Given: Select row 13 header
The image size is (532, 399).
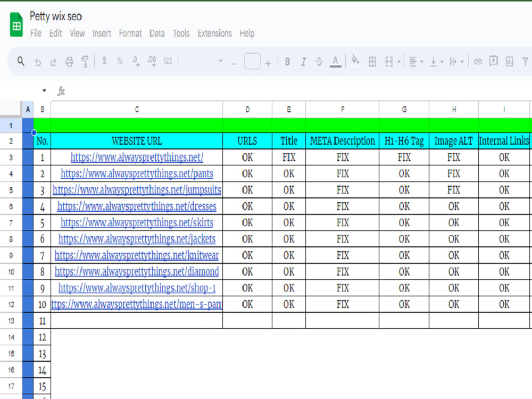Looking at the screenshot, I should pos(11,321).
